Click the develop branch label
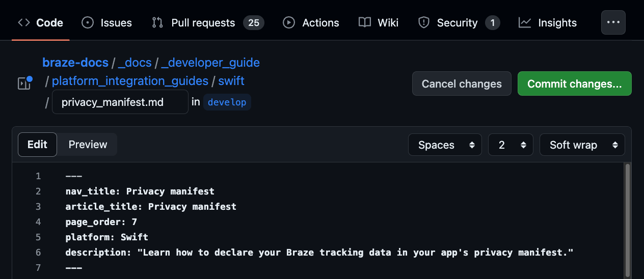Screen dimensions: 644x279 227,102
